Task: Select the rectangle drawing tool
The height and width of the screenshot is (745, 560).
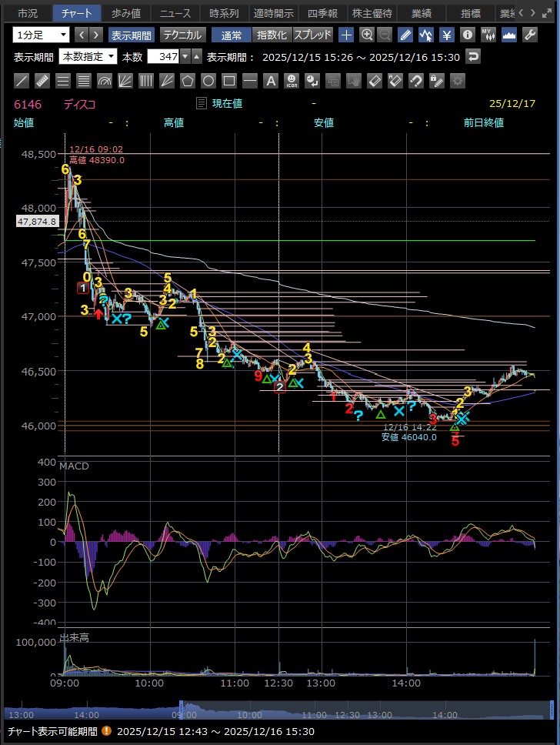Action: 229,80
